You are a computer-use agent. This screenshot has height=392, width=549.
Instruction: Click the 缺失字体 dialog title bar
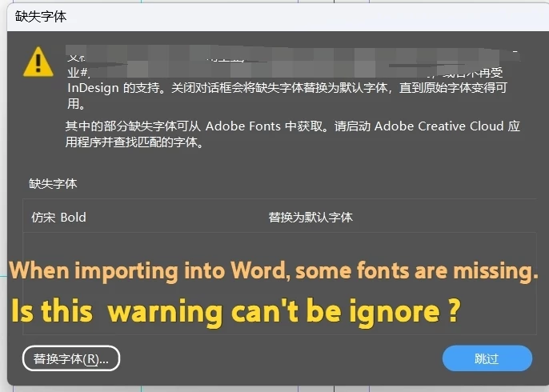(278, 17)
